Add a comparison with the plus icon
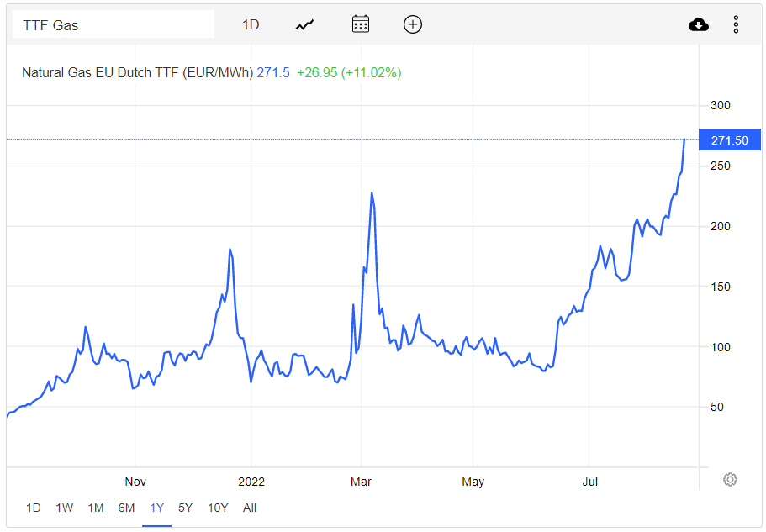Viewport: 766px width, 532px height. pos(413,24)
